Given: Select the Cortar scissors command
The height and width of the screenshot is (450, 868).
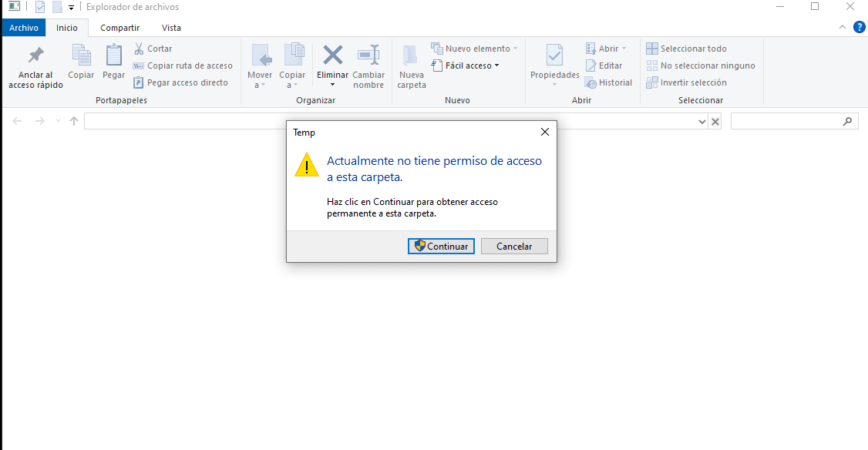Looking at the screenshot, I should 153,49.
